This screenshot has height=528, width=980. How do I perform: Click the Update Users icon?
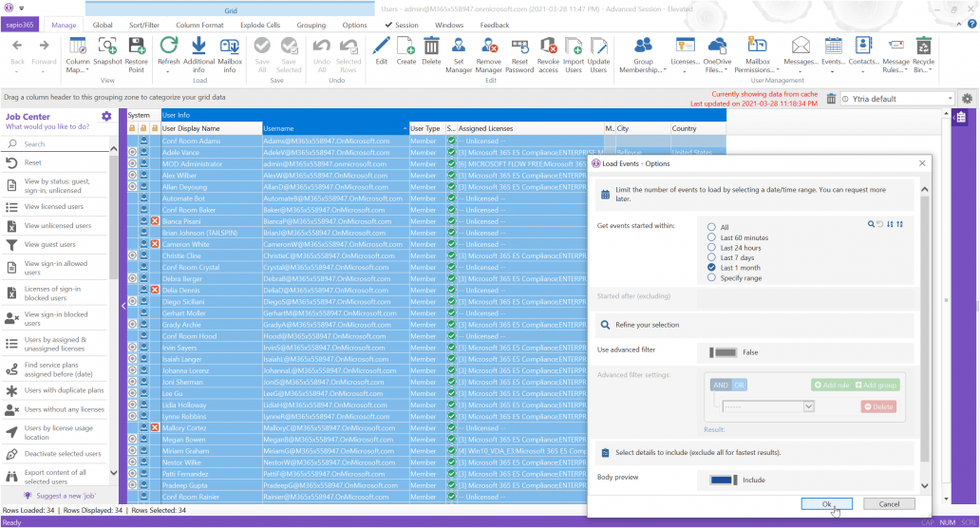point(598,47)
